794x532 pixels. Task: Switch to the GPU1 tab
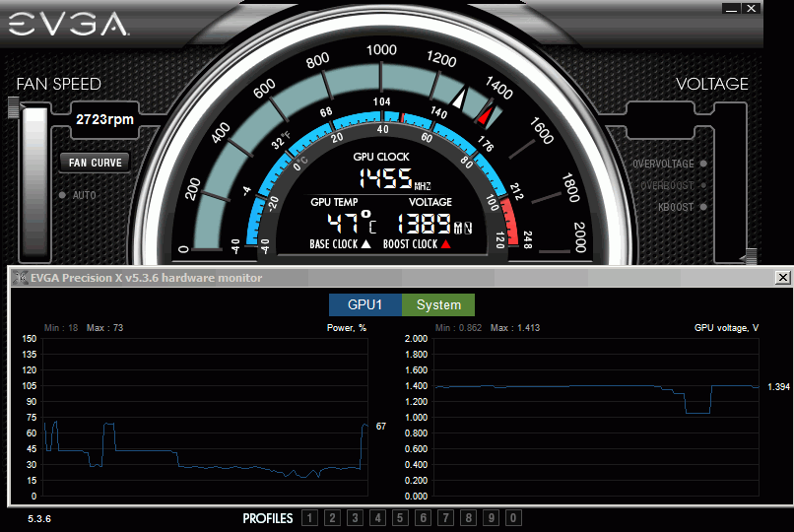(365, 304)
